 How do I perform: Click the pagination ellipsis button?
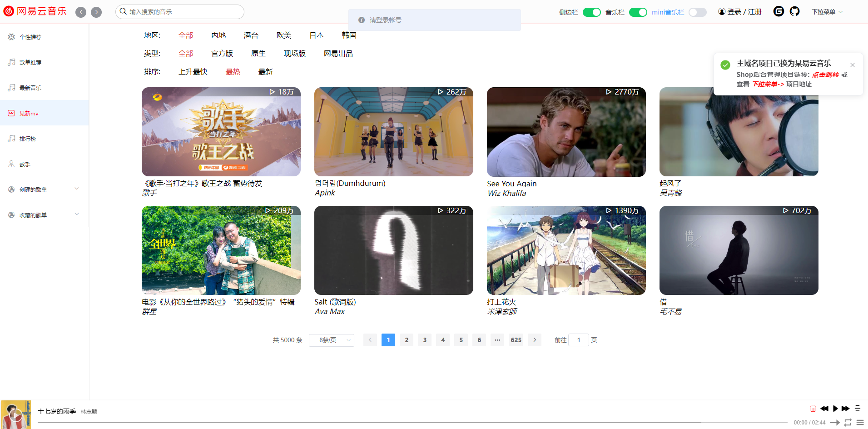click(497, 340)
